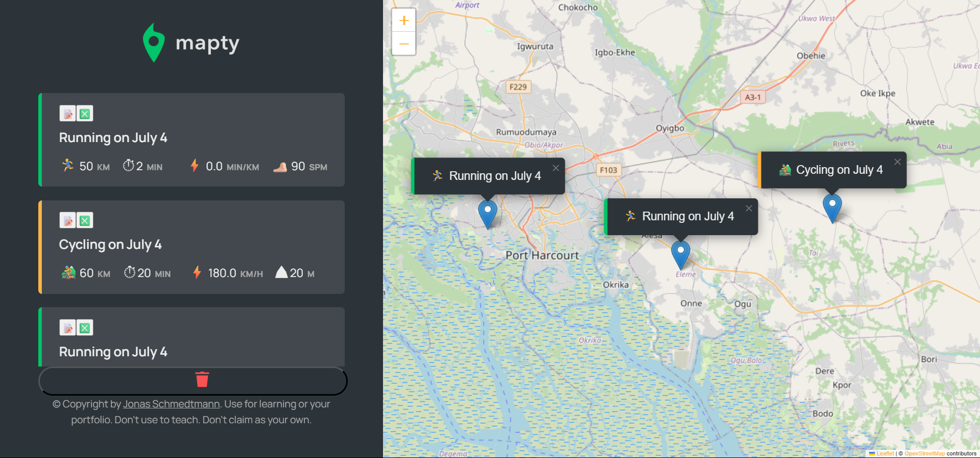Click the red trash delete-all button
Viewport: 980px width, 458px height.
tap(193, 381)
